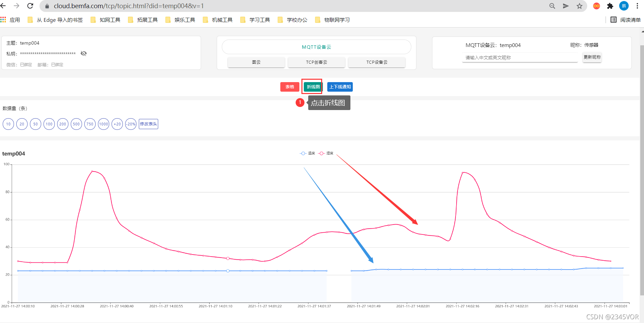644x323 pixels.
Task: Set data count to 10
Action: pyautogui.click(x=8, y=124)
